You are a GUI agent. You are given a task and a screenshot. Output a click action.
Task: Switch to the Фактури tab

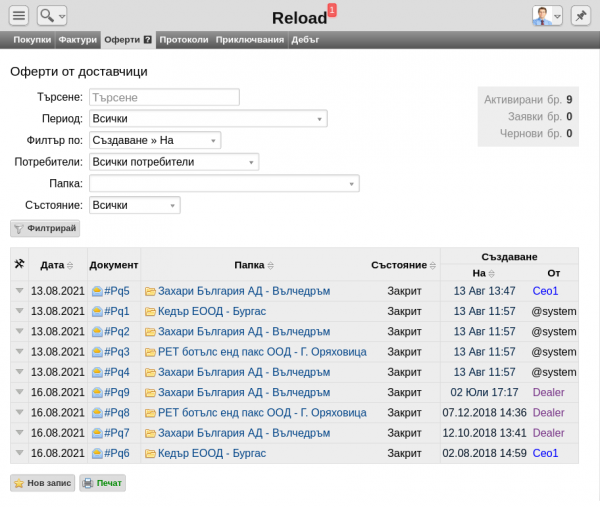point(77,40)
